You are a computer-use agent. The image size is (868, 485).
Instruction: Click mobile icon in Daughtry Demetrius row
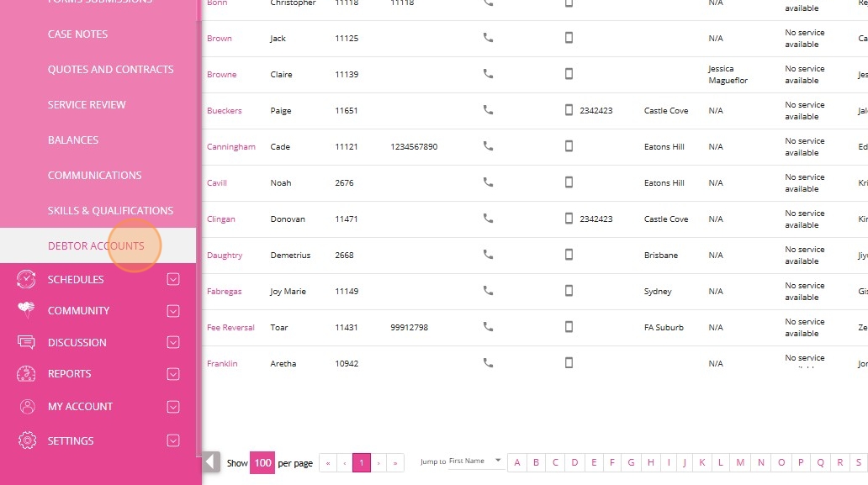click(569, 255)
